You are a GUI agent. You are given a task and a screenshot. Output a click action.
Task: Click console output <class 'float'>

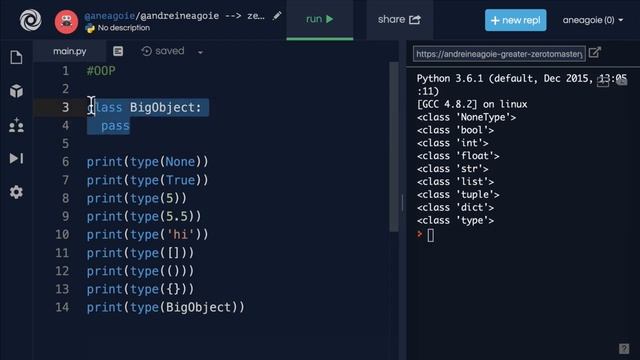[458, 156]
